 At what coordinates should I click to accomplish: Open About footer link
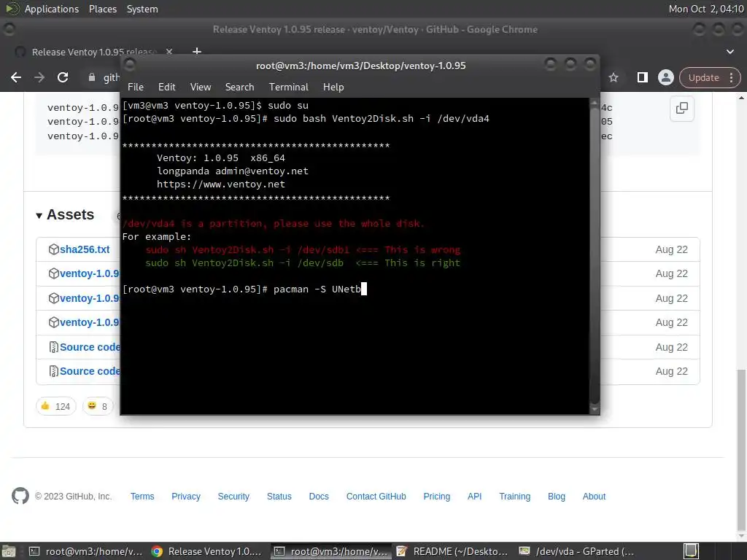(594, 496)
